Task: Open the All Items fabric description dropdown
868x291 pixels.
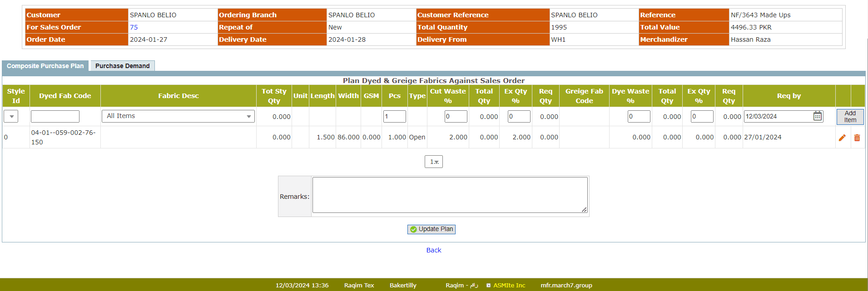Action: tap(178, 116)
